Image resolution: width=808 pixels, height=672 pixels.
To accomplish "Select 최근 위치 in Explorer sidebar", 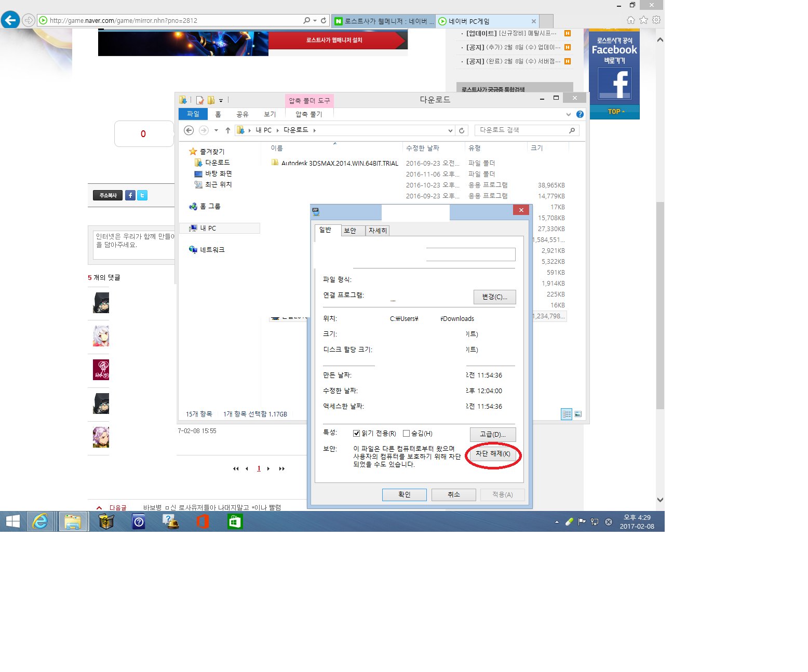I will point(213,184).
